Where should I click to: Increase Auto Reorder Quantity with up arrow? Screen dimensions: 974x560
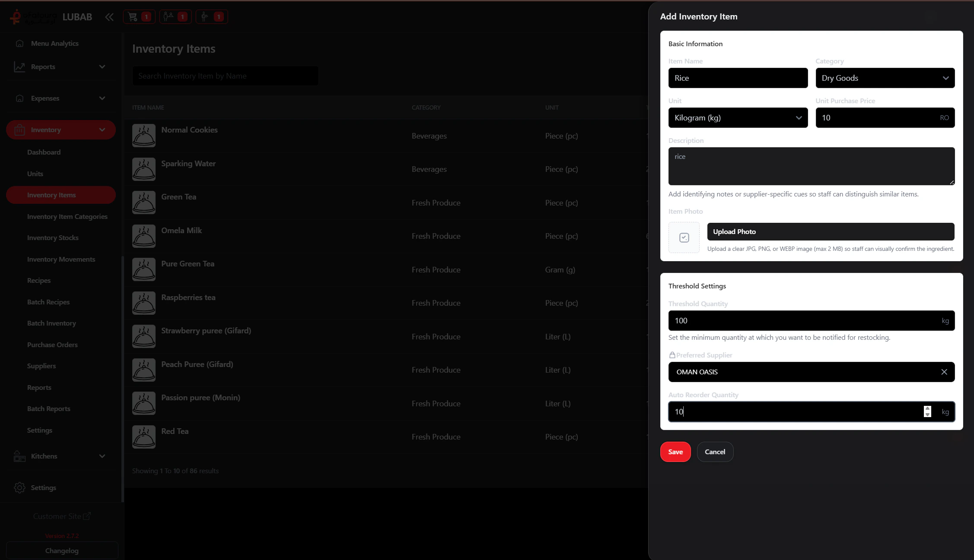(x=927, y=408)
